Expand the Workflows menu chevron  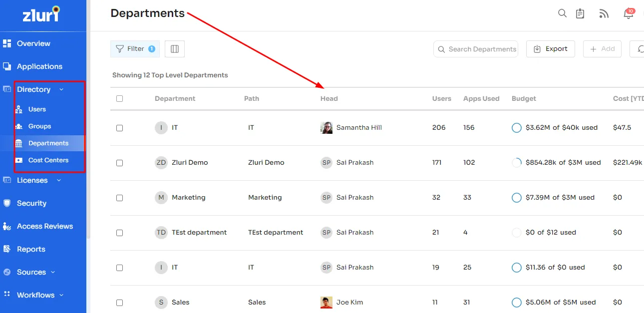pos(61,295)
